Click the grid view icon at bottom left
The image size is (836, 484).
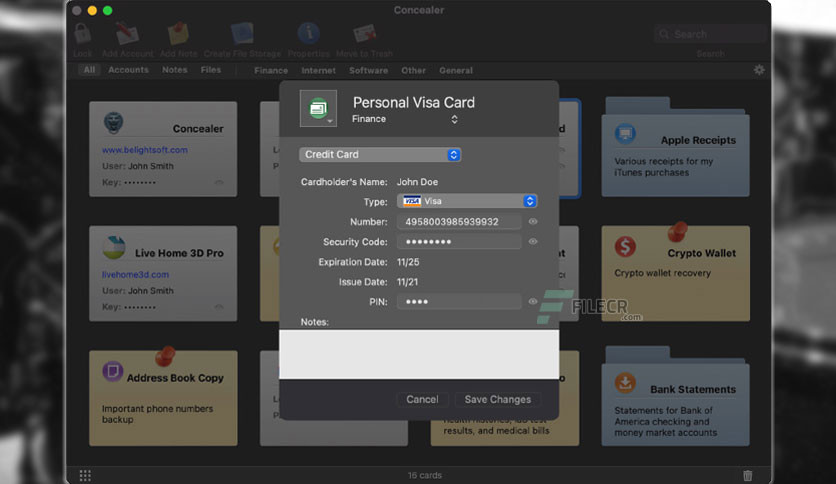[x=85, y=475]
